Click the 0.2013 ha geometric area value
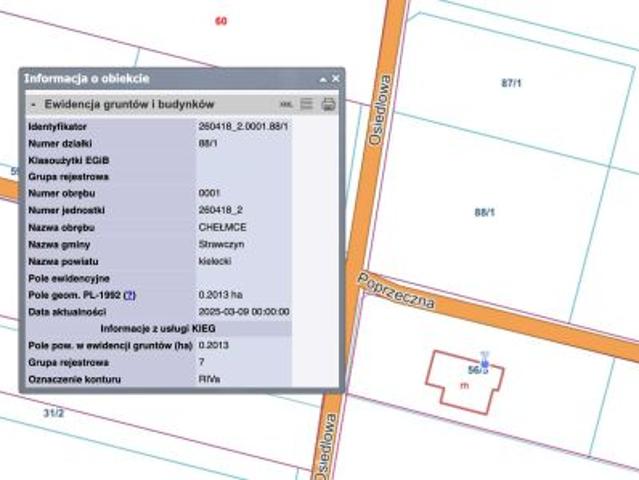 220,295
